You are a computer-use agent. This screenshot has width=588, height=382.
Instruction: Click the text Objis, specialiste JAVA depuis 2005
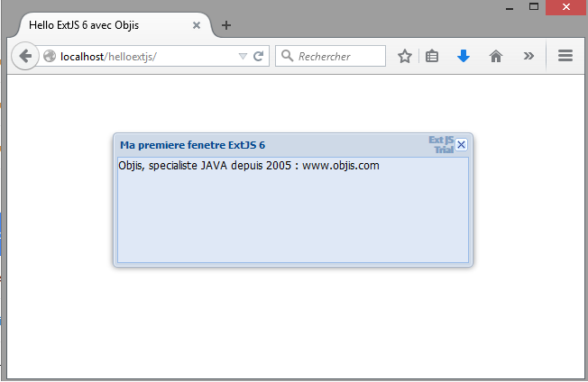[x=205, y=166]
